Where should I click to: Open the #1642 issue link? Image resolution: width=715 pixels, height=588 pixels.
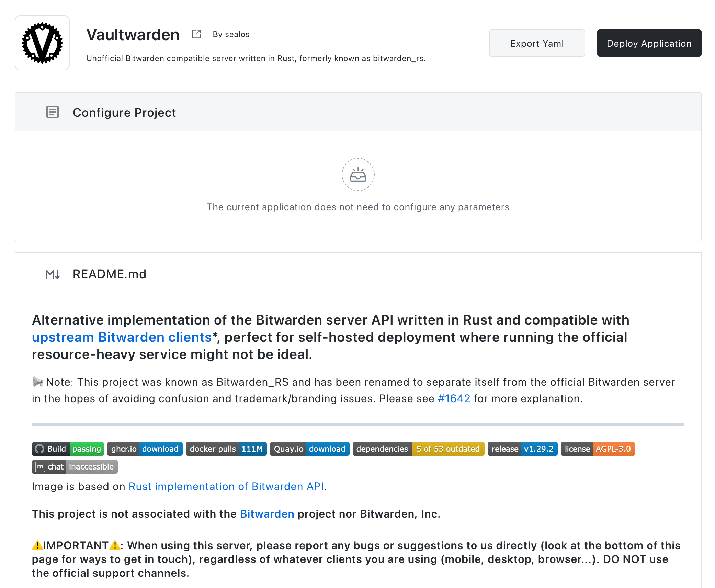click(454, 398)
